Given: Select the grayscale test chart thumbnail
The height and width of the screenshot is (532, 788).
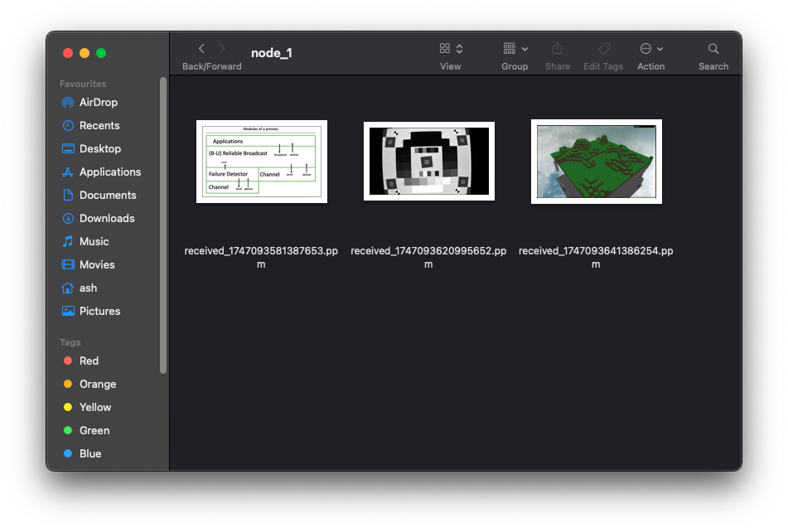Looking at the screenshot, I should 429,162.
